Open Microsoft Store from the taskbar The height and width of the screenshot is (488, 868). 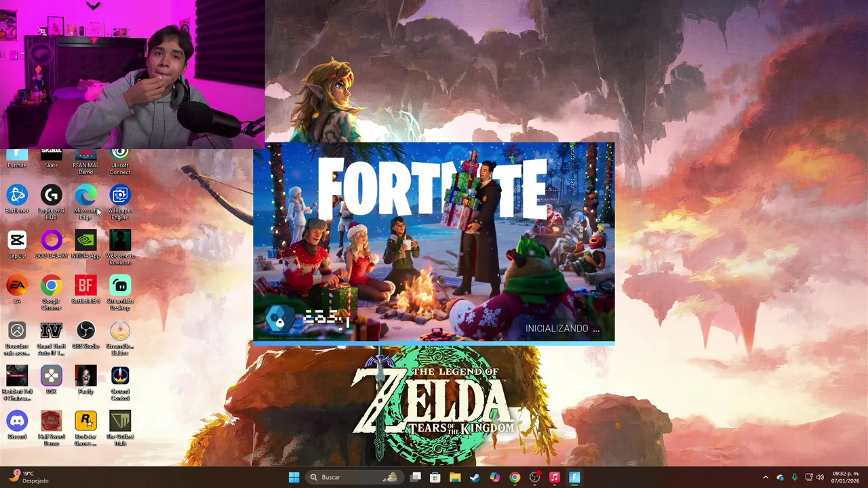pyautogui.click(x=435, y=477)
